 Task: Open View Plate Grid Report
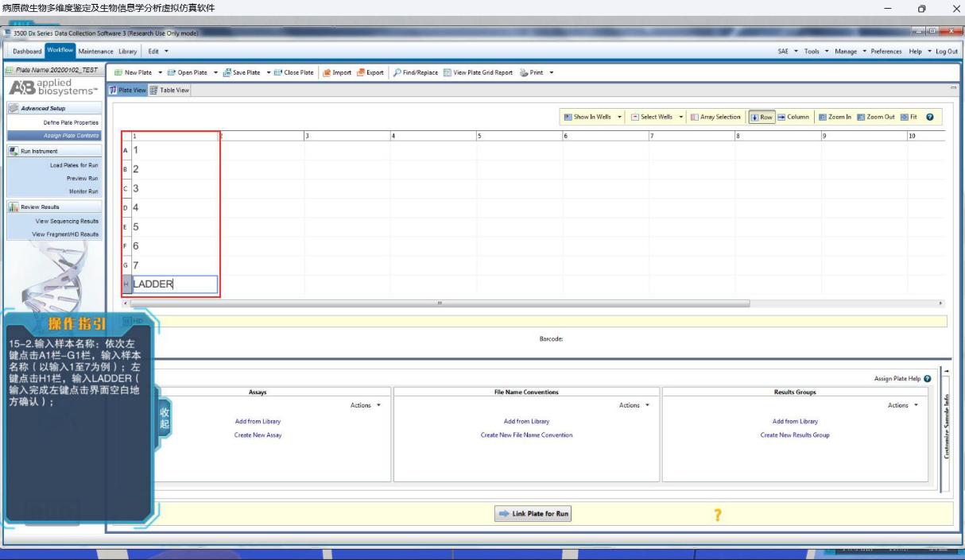coord(448,72)
